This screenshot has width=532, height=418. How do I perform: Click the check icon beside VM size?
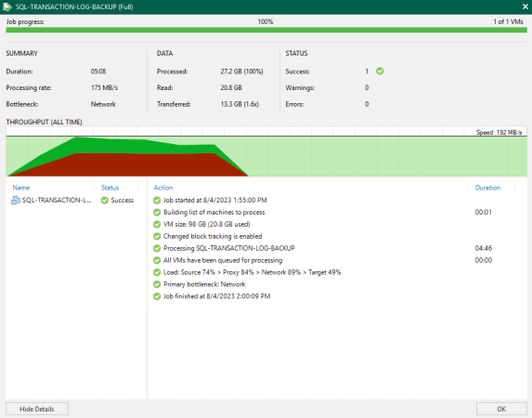tap(157, 225)
